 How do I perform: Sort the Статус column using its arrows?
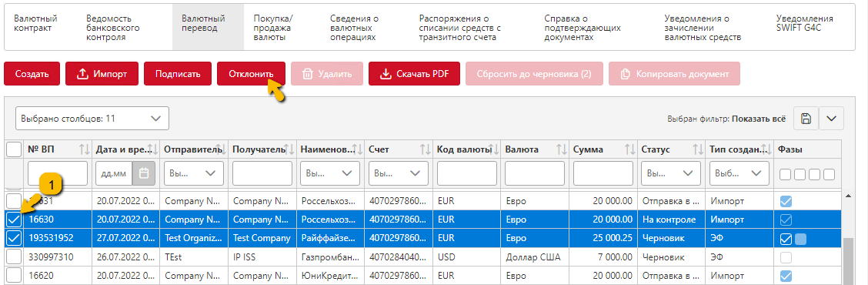[698, 149]
